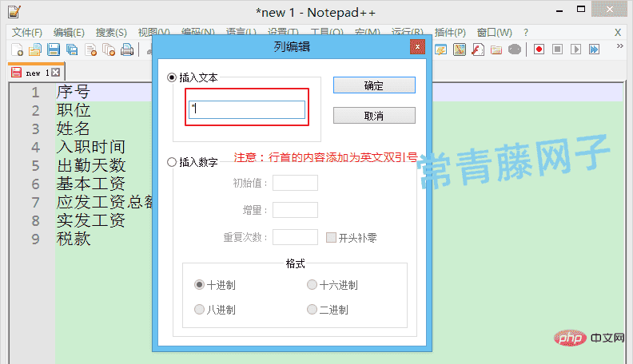
Task: Focus the insert-text input field
Action: point(247,109)
